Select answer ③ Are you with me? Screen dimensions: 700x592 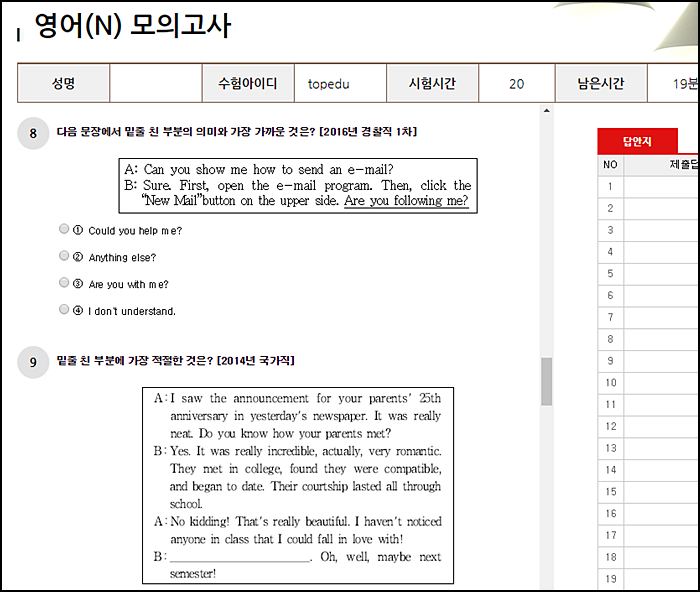(64, 283)
